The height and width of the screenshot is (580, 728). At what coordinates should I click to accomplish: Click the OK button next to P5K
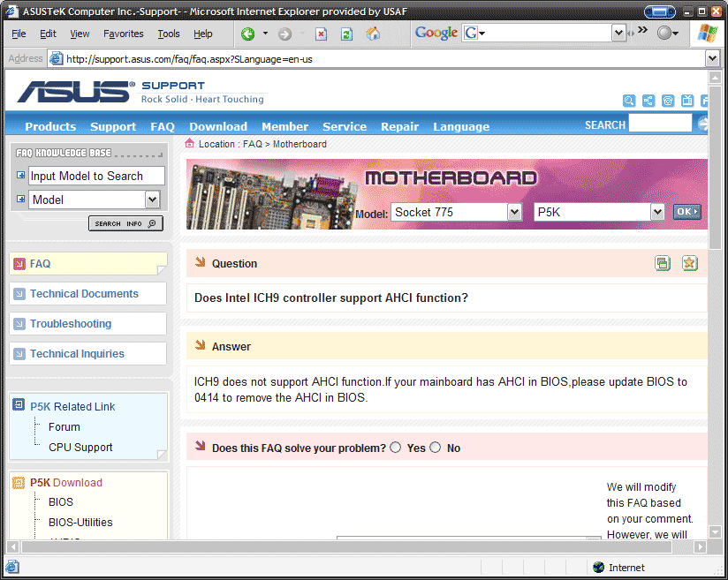tap(687, 212)
